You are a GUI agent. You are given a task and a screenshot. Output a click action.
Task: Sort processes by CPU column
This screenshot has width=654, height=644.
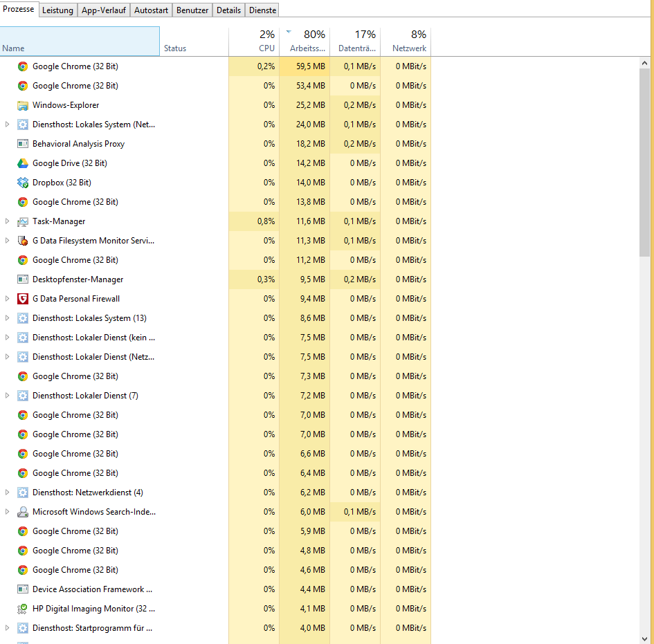coord(254,42)
